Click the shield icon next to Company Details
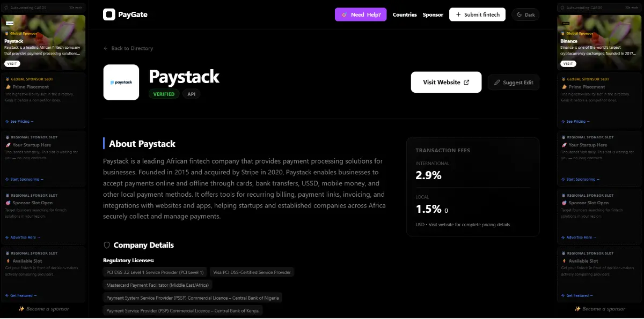Screen dimensions: 644x319 (106, 245)
